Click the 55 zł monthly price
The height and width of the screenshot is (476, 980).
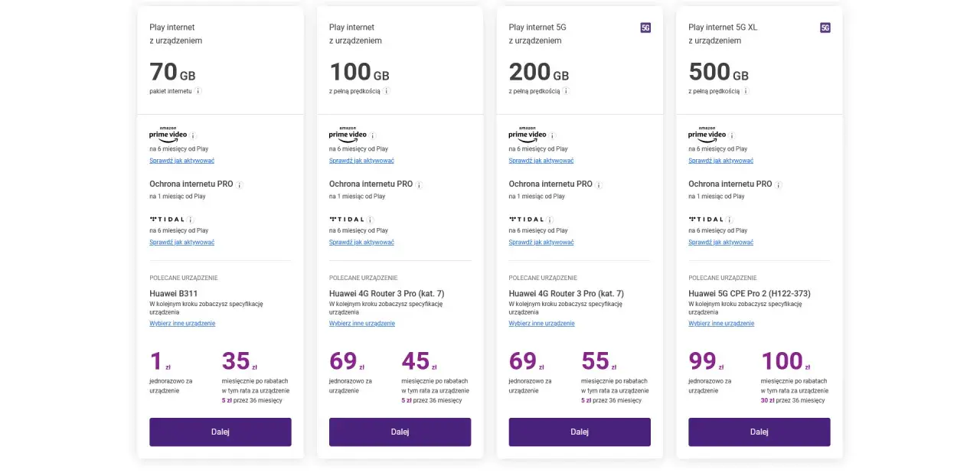coord(599,361)
